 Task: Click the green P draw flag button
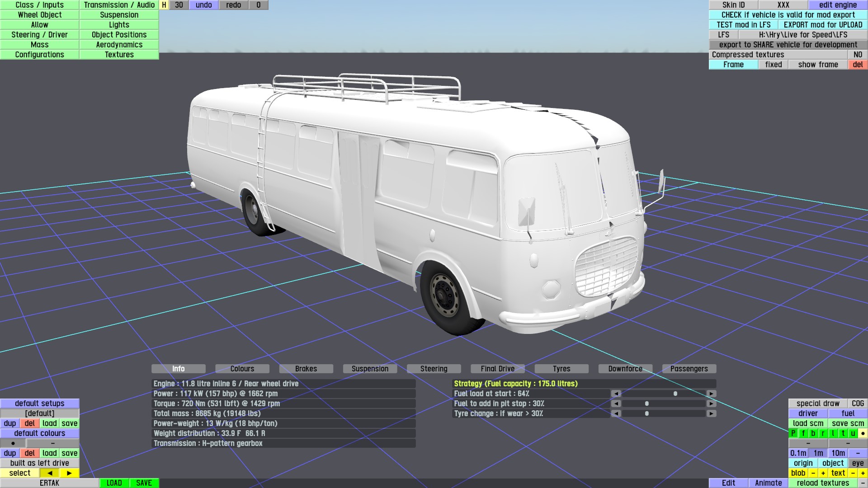[793, 433]
